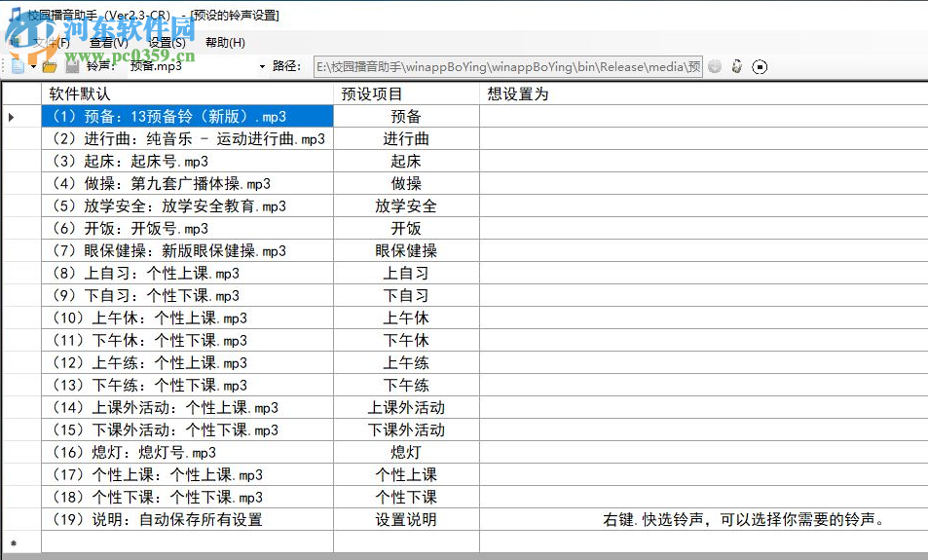Click the 上午休 cell in 预设项目 column
This screenshot has height=560, width=928.
click(x=407, y=317)
